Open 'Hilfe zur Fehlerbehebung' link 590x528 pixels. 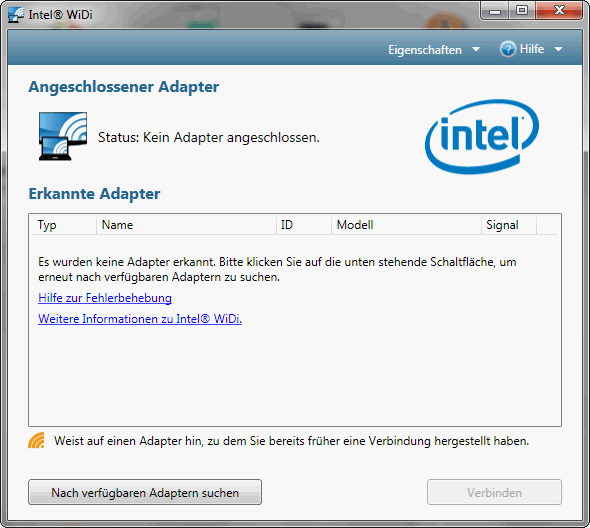tap(105, 298)
